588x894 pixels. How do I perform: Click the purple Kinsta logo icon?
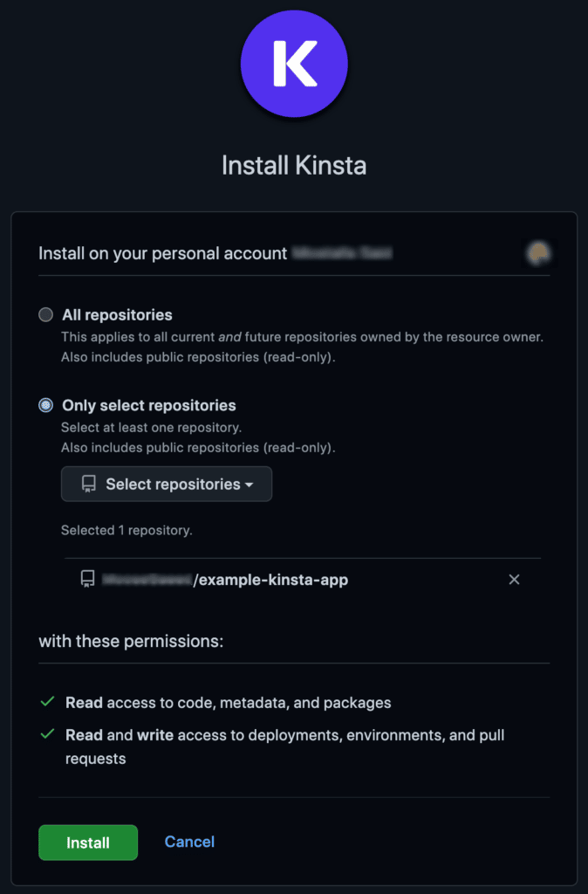pyautogui.click(x=294, y=64)
